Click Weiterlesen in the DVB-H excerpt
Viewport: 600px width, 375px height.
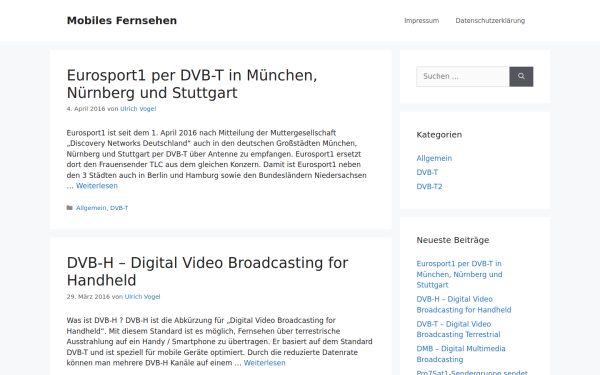pyautogui.click(x=264, y=363)
